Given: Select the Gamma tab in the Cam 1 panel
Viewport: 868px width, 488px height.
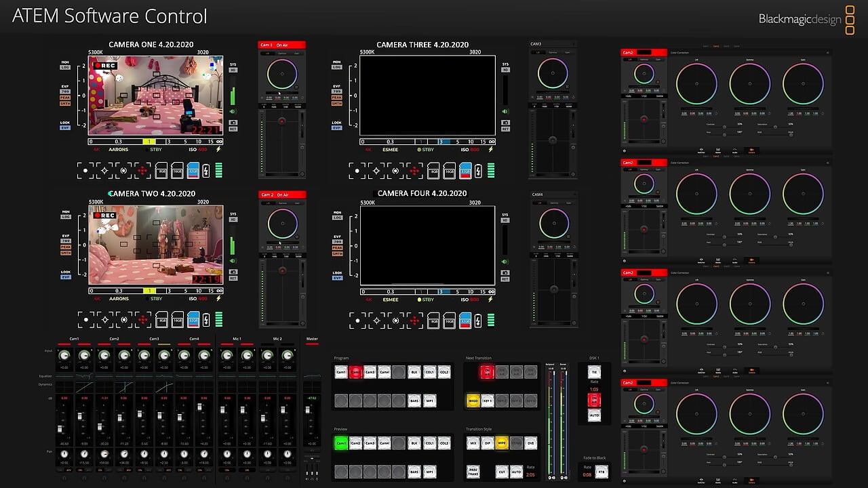Looking at the screenshot, I should 281,53.
